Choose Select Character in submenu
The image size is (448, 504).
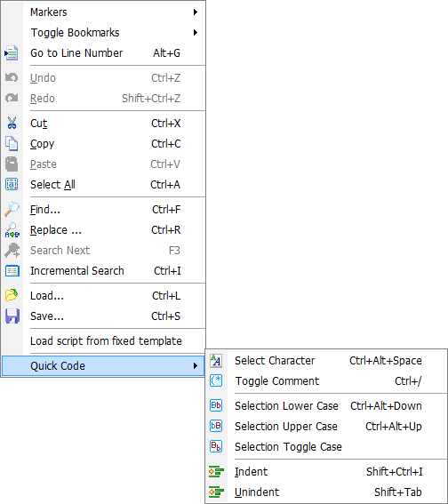(x=326, y=360)
